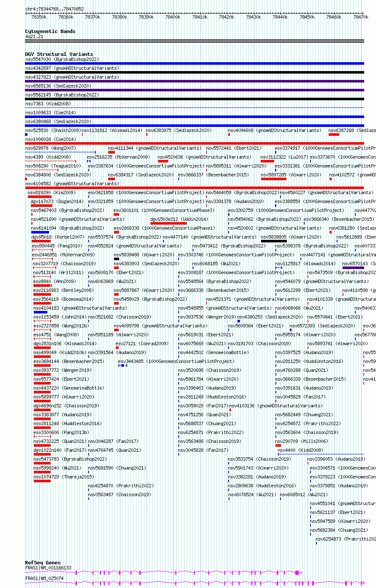Select the Cytogenetic Bands track heading
The image size is (376, 588).
(50, 31)
